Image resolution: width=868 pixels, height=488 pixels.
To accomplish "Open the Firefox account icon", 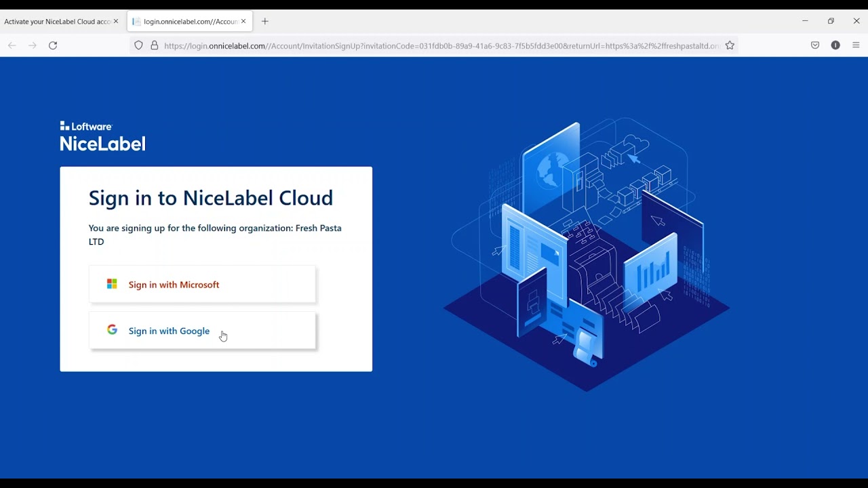I will click(x=835, y=45).
